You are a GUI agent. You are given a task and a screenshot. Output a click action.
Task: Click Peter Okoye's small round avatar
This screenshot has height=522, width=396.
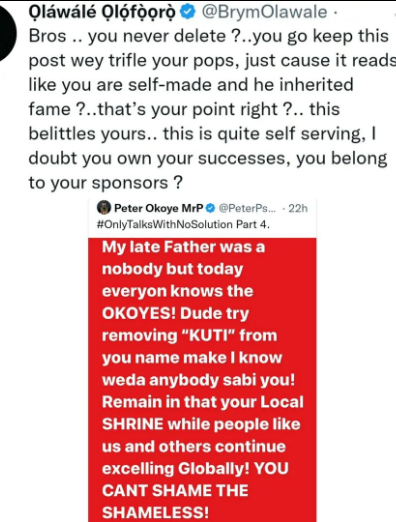click(104, 208)
